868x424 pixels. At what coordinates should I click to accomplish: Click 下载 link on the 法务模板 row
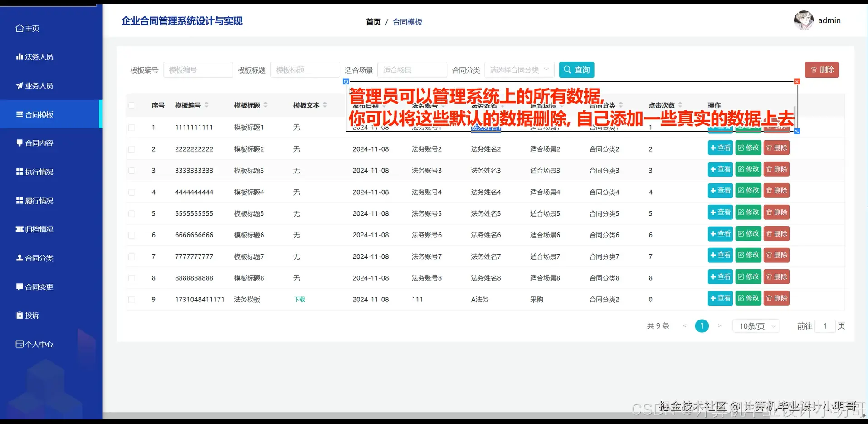click(299, 299)
